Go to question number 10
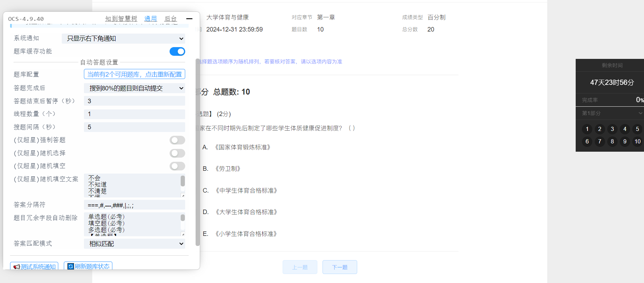The image size is (644, 283). [637, 141]
